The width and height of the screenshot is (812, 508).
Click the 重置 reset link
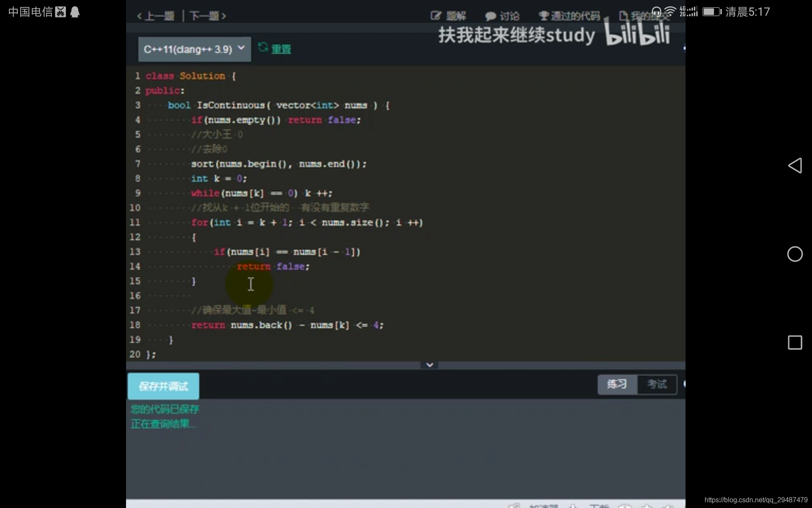[x=281, y=49]
